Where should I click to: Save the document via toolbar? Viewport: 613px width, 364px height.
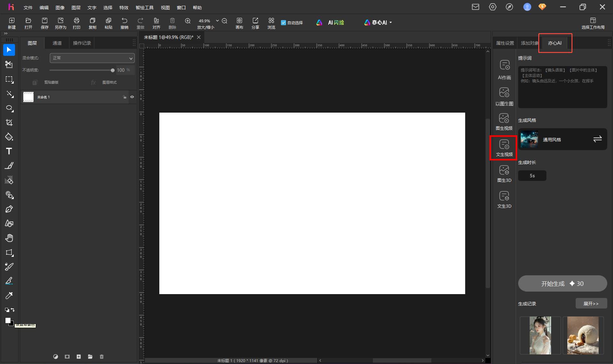coord(45,23)
